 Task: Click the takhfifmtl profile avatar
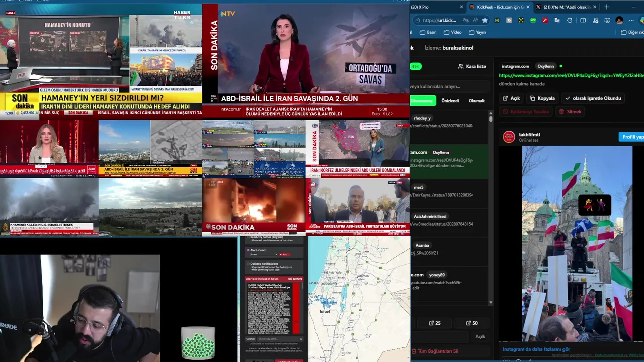(509, 137)
